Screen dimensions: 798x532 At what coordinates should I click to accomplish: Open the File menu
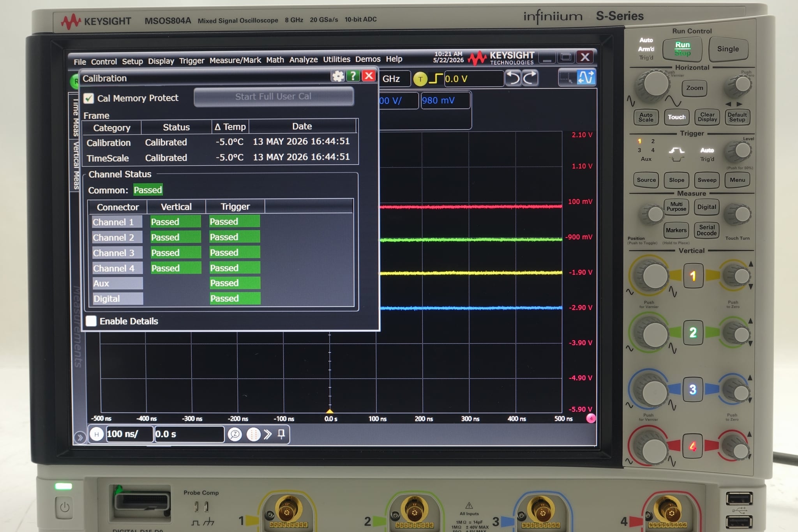[79, 62]
